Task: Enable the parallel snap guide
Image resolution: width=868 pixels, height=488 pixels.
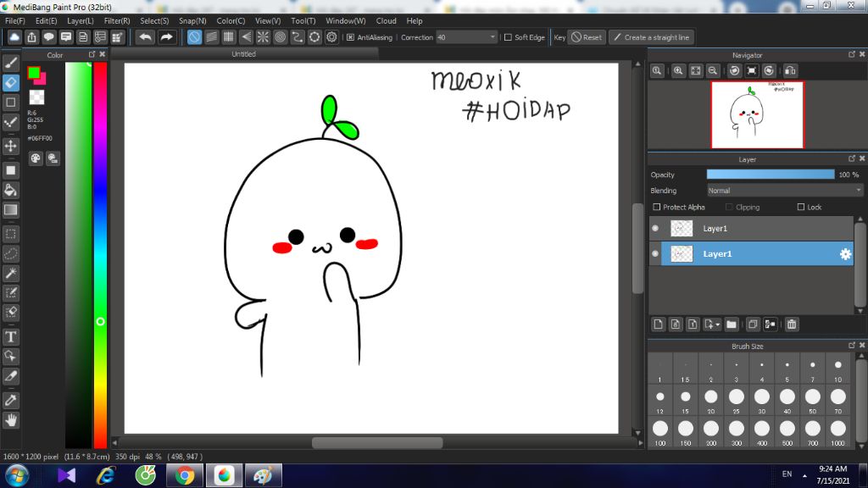Action: [211, 37]
